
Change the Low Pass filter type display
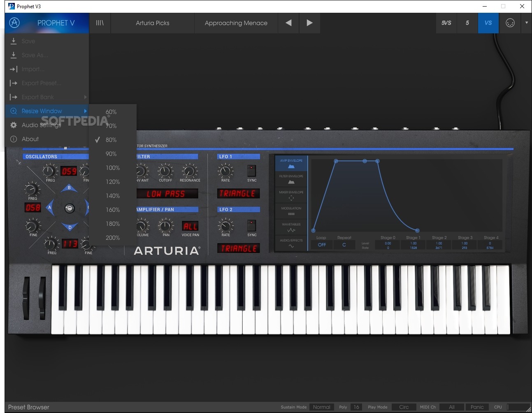coord(167,194)
